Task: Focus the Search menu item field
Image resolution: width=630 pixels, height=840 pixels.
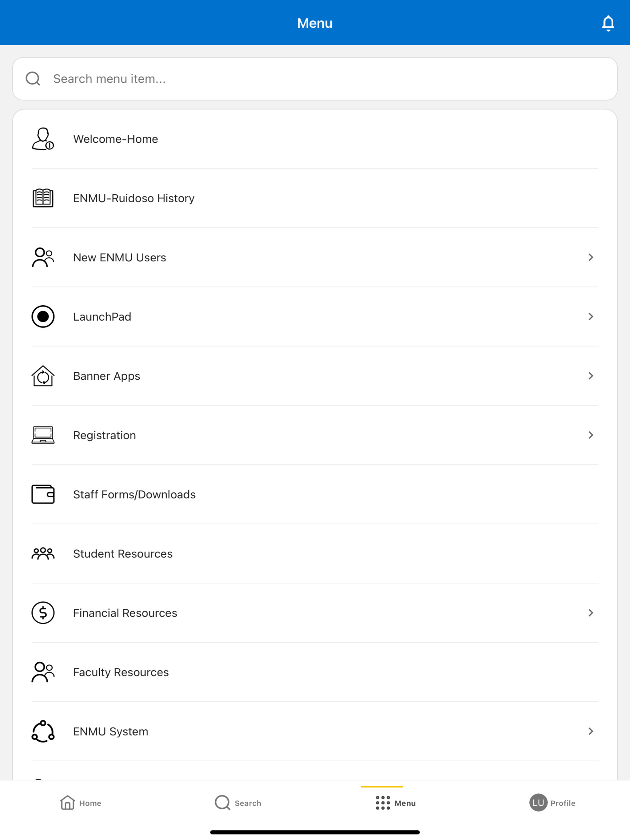Action: tap(315, 79)
